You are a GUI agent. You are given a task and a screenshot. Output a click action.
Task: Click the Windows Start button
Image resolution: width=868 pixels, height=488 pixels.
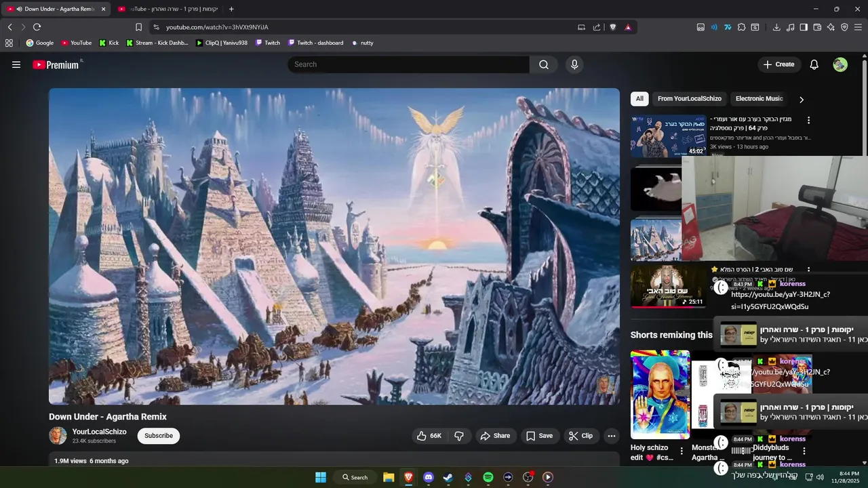pyautogui.click(x=321, y=477)
